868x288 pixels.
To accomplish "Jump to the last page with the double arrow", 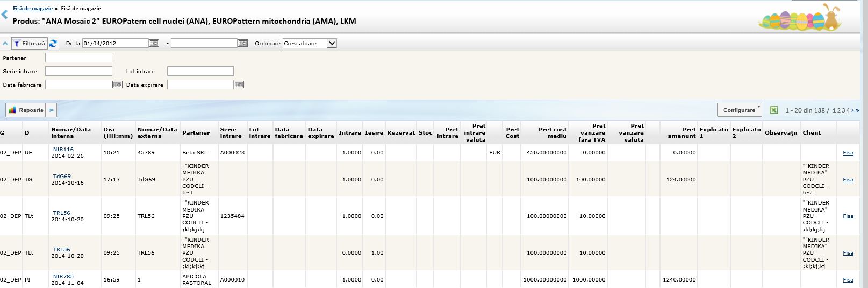I will (857, 110).
